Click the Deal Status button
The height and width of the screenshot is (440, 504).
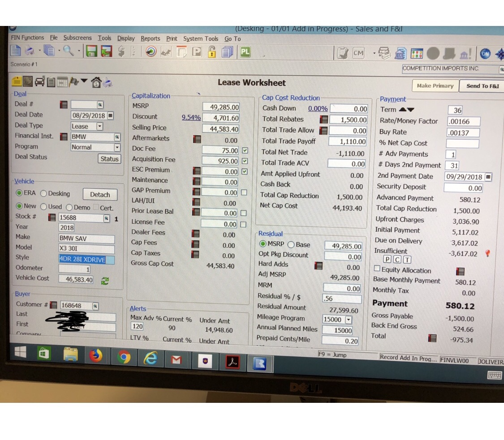[x=109, y=158]
